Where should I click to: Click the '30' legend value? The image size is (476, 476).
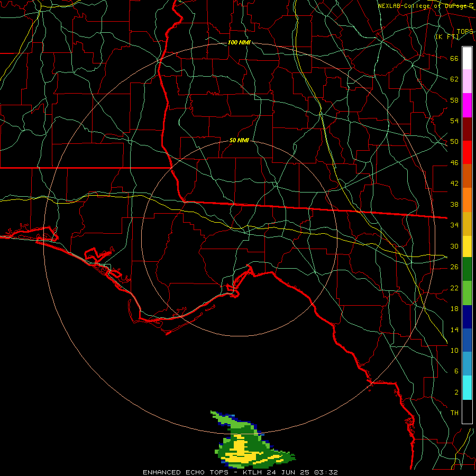[x=454, y=246]
